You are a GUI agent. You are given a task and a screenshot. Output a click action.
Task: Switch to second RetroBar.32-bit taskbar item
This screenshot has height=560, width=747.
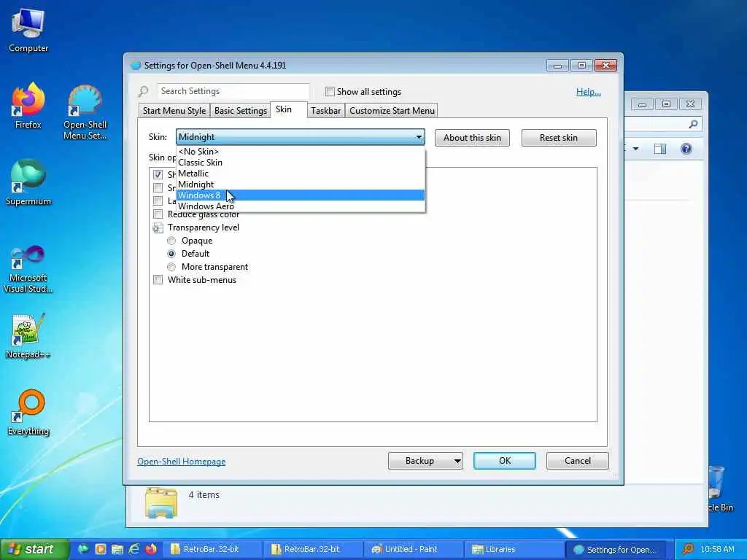point(314,549)
